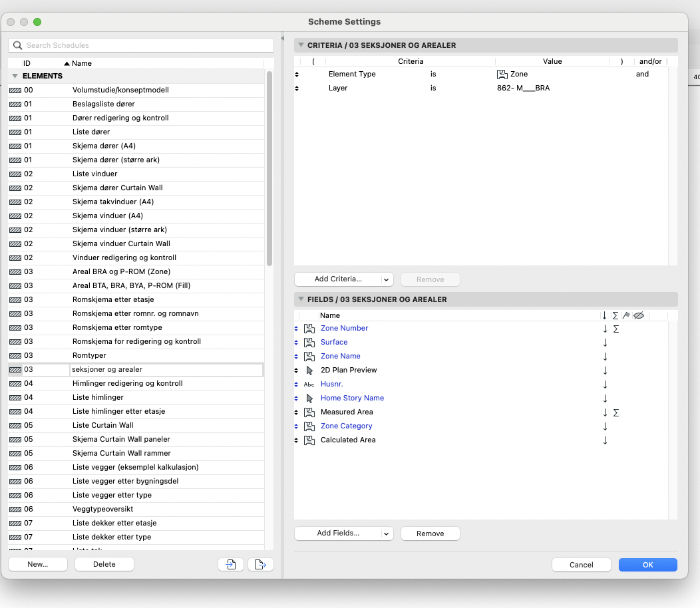Collapse the ELEMENTS group in schedule list
Image resolution: width=700 pixels, height=608 pixels.
point(15,76)
